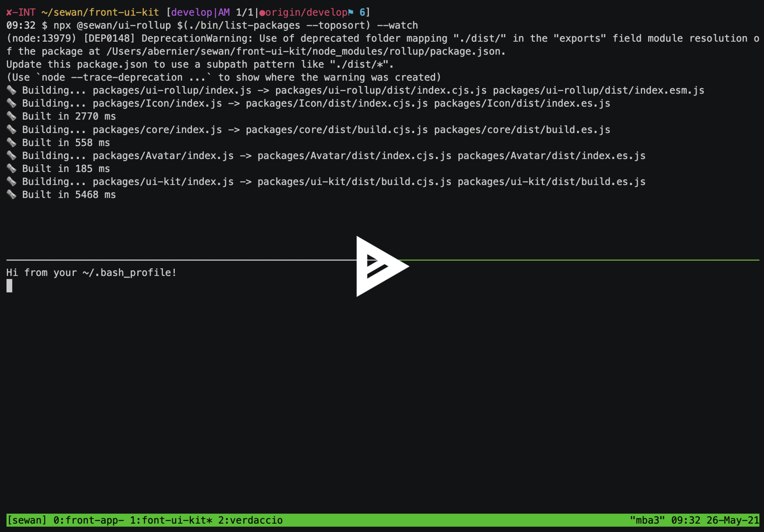Switch to tmux window 0:front-app

[88, 520]
